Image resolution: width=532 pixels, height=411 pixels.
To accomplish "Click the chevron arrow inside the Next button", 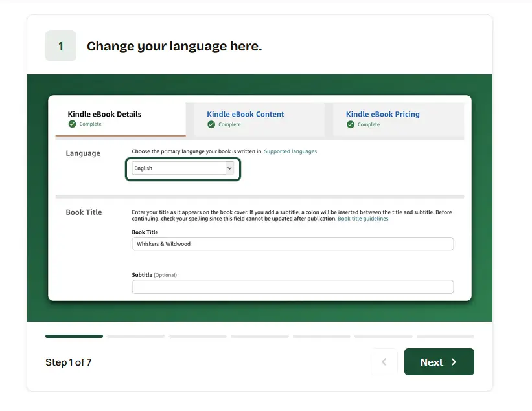I will pyautogui.click(x=454, y=362).
